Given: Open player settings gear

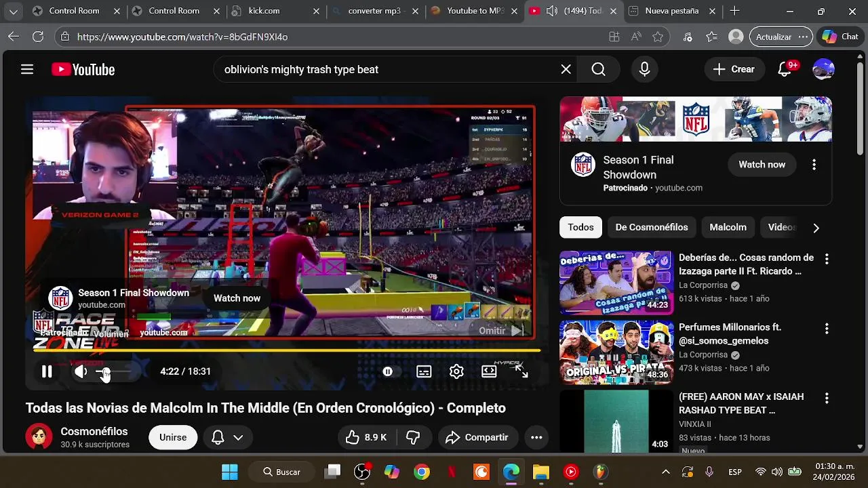Looking at the screenshot, I should point(456,371).
